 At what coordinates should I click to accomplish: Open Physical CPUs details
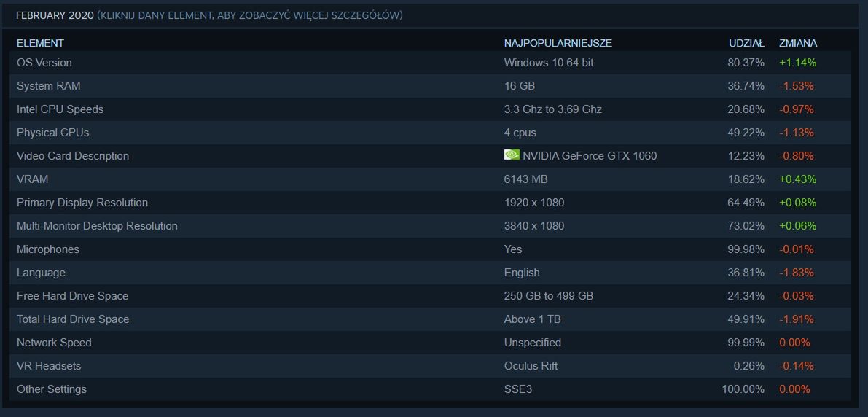(x=53, y=133)
